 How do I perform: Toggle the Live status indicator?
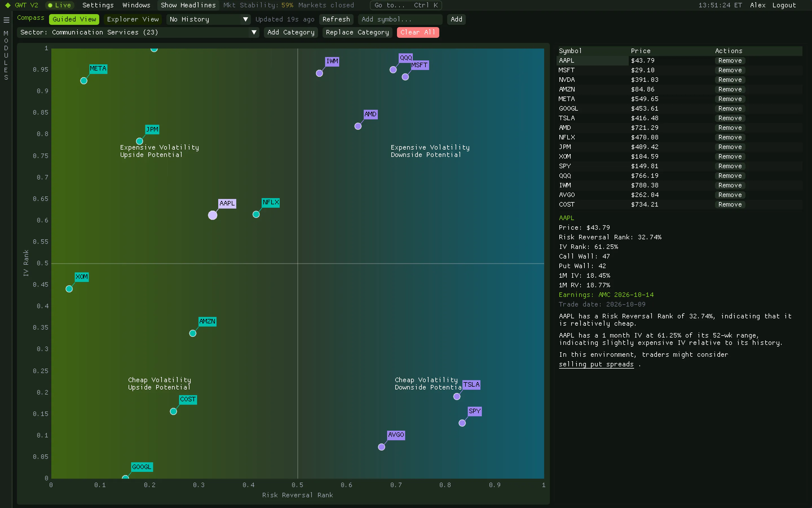click(60, 5)
